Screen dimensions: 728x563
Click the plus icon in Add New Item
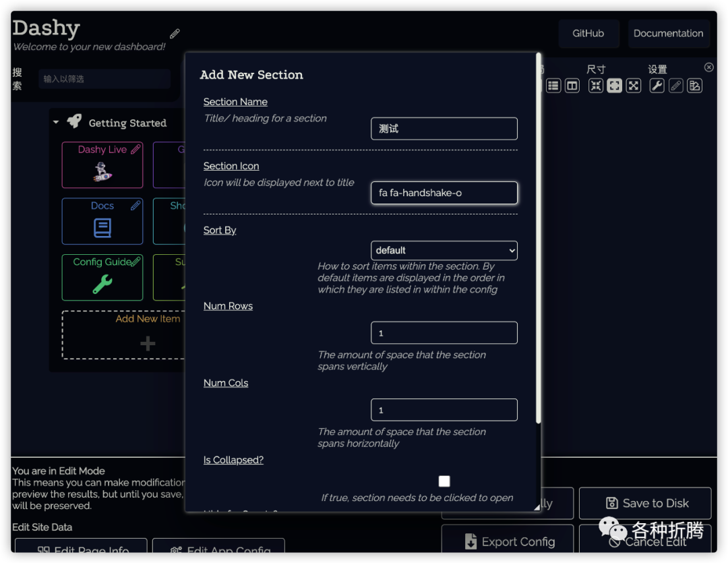pyautogui.click(x=148, y=344)
